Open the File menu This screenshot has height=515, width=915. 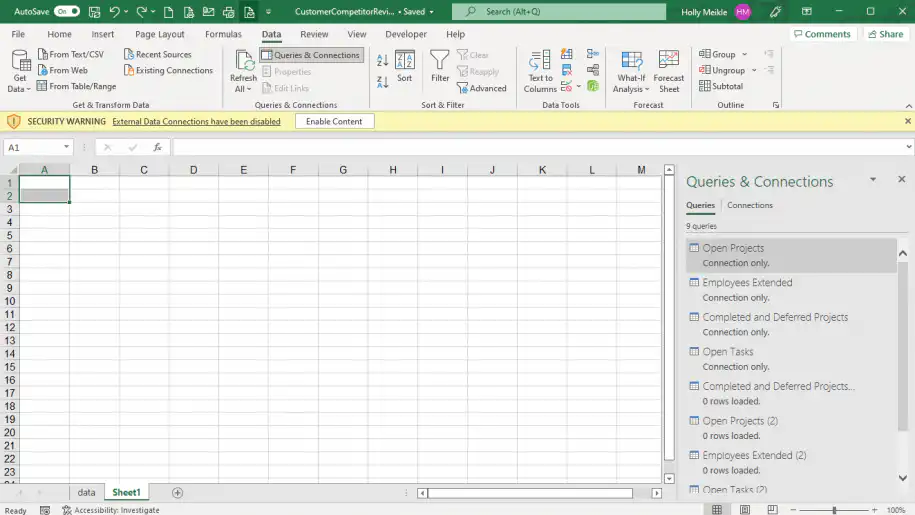click(x=18, y=34)
